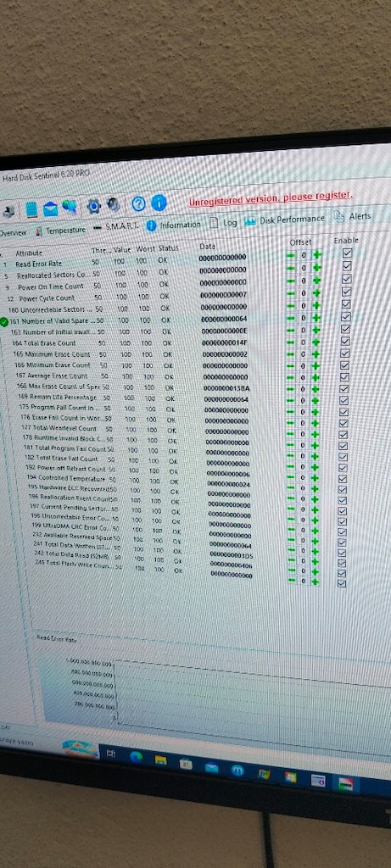
Task: Click the round blue M taskbar icon
Action: tap(237, 771)
